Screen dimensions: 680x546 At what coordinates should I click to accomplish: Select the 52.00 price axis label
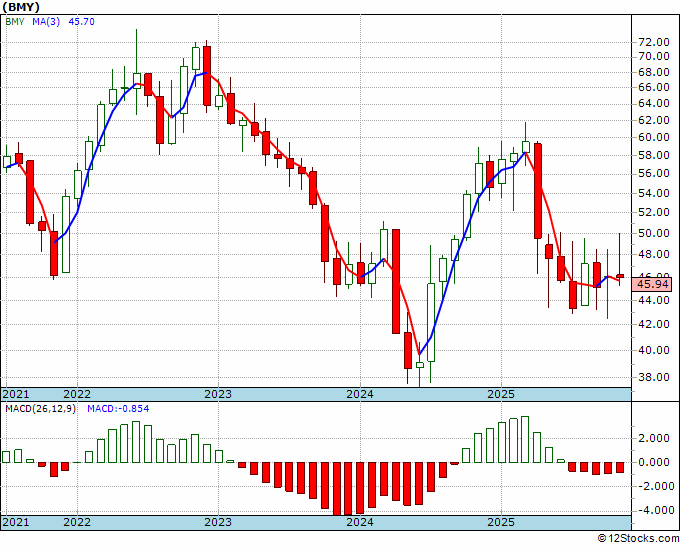(x=654, y=212)
